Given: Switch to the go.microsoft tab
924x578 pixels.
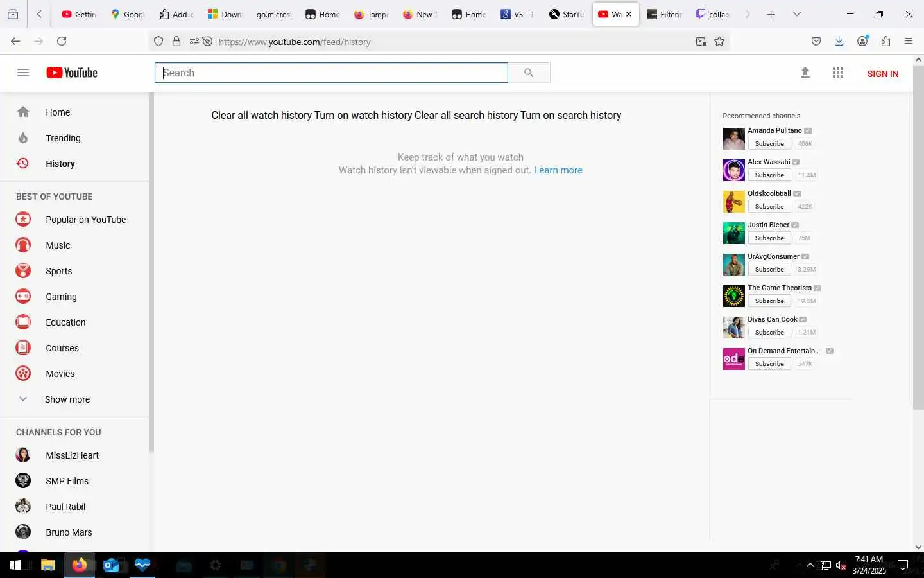Looking at the screenshot, I should click(x=274, y=14).
